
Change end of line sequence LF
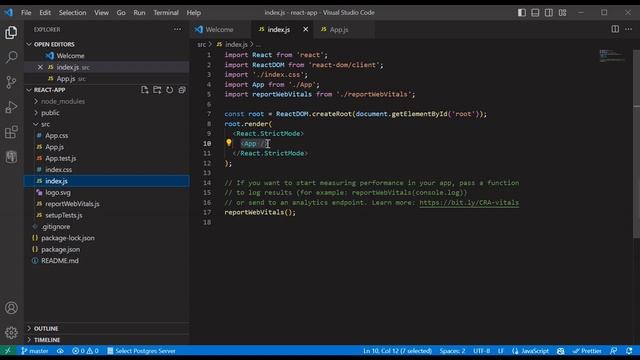click(500, 351)
